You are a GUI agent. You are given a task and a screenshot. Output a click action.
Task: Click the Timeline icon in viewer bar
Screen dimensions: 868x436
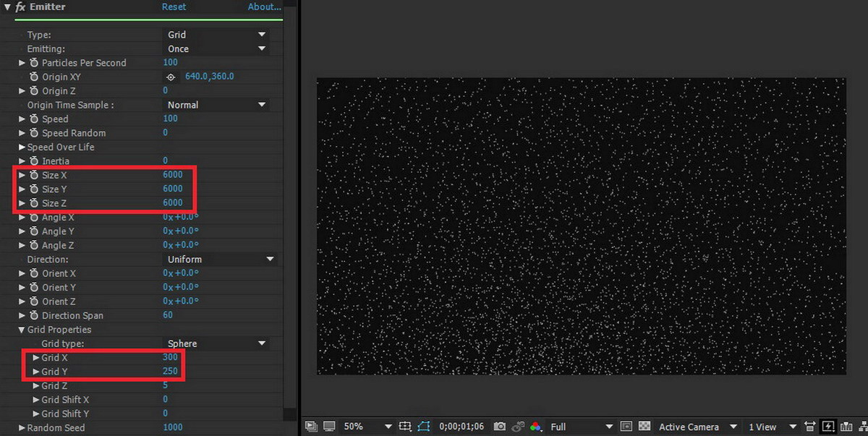coord(846,427)
